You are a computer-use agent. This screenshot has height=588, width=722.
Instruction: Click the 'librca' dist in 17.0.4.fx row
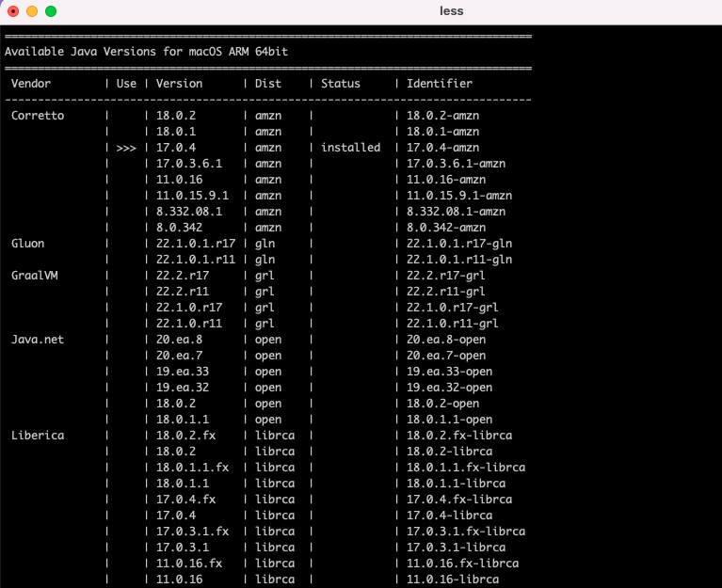click(275, 500)
